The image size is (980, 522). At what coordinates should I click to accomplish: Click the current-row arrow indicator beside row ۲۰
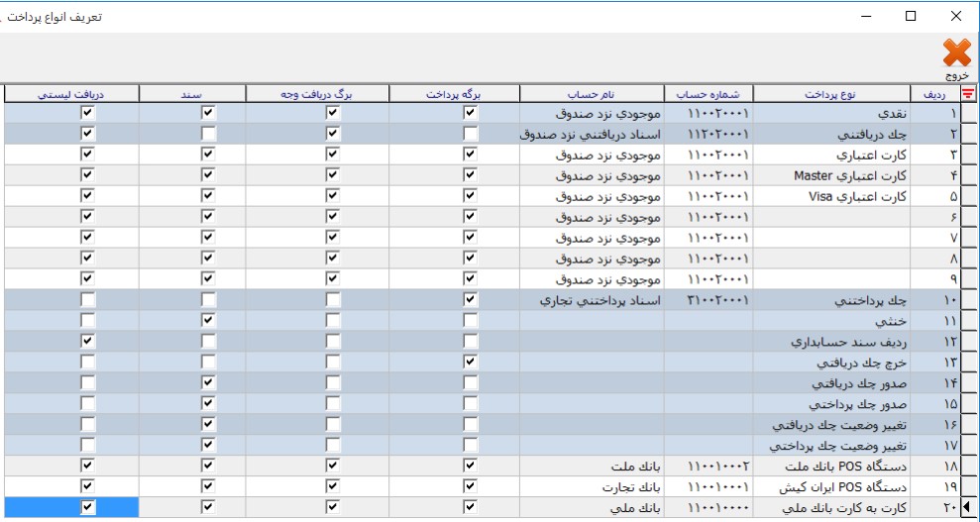tap(968, 507)
